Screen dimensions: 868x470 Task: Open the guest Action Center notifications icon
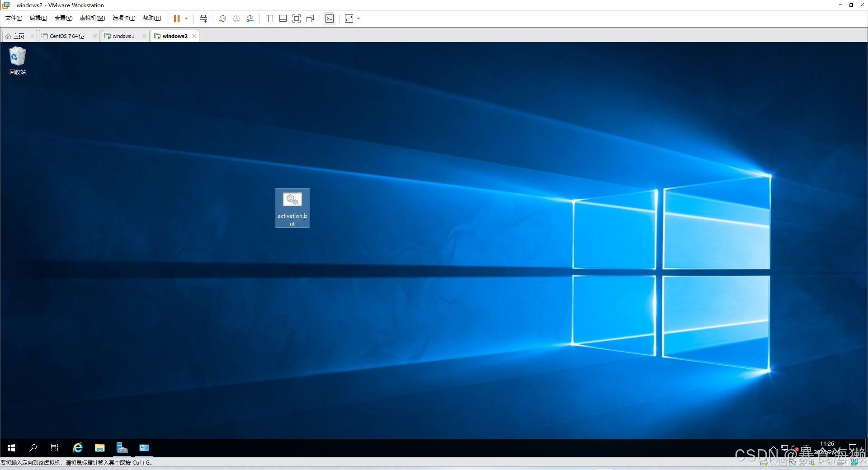853,448
